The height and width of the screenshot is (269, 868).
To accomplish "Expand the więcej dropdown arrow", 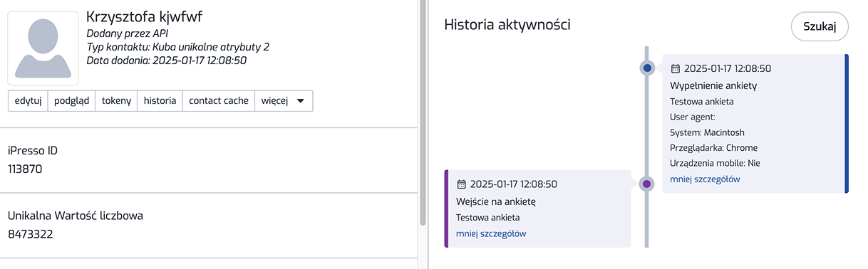I will coord(300,101).
